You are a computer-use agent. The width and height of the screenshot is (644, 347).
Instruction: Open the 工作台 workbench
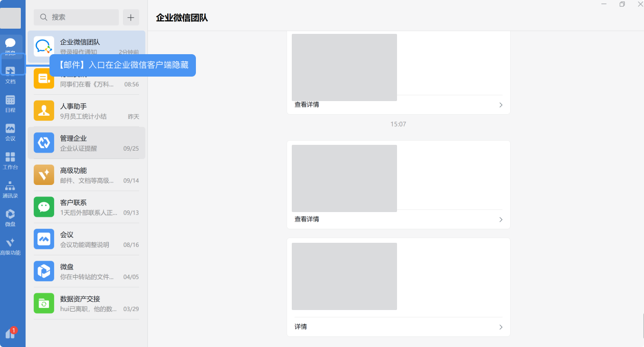10,160
